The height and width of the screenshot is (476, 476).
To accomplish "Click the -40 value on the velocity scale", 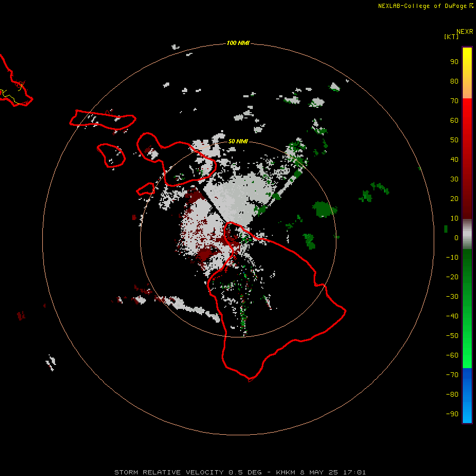I will (452, 316).
